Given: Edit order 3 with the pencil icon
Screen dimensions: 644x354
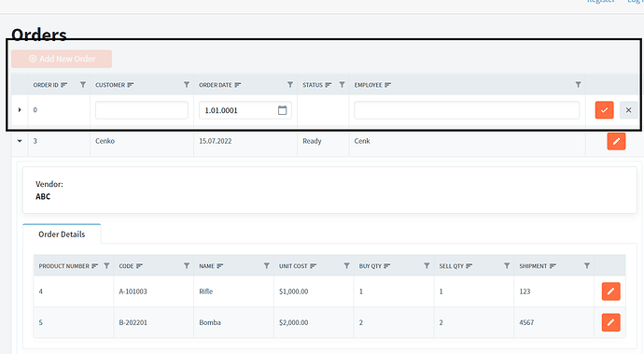Looking at the screenshot, I should click(616, 141).
